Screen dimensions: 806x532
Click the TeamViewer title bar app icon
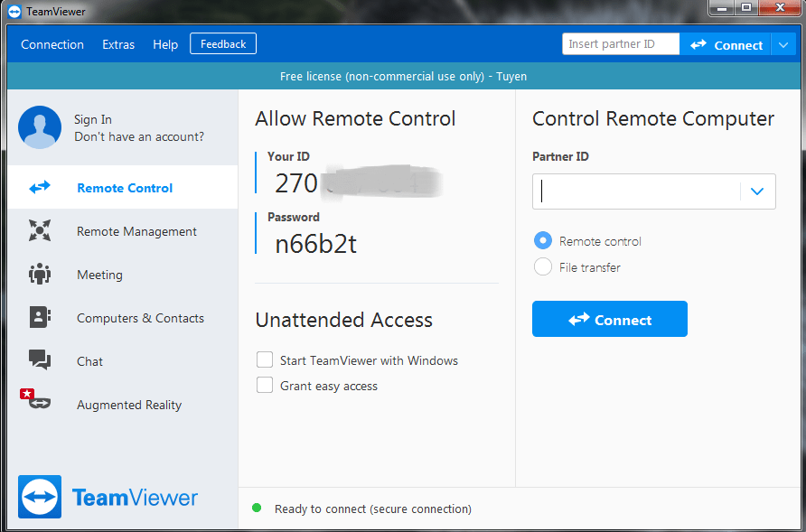(14, 12)
